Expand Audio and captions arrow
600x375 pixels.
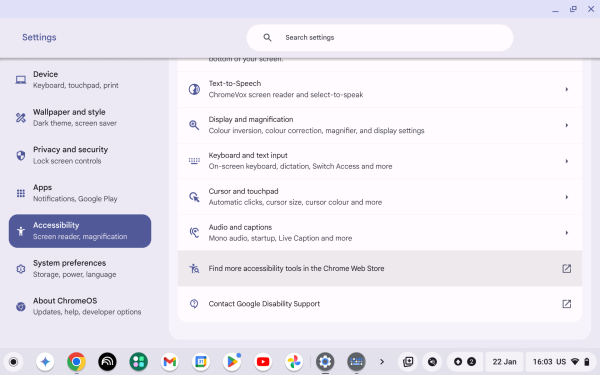click(x=567, y=233)
